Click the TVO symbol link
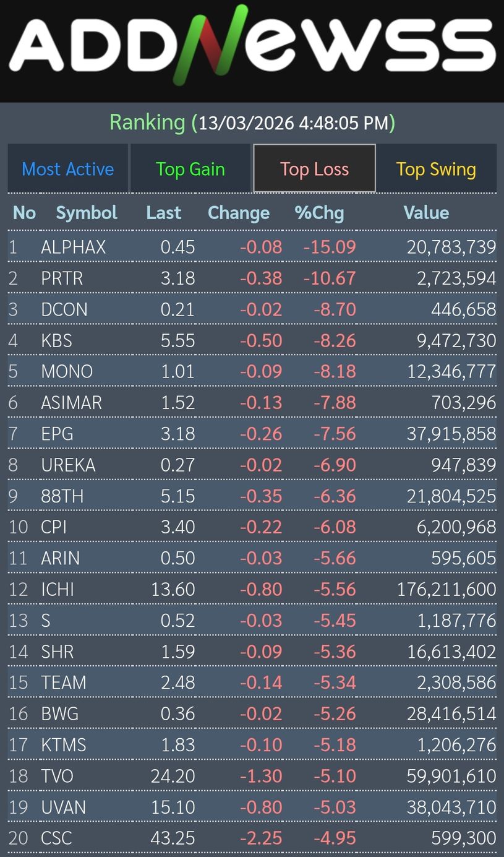This screenshot has width=504, height=857. [57, 776]
